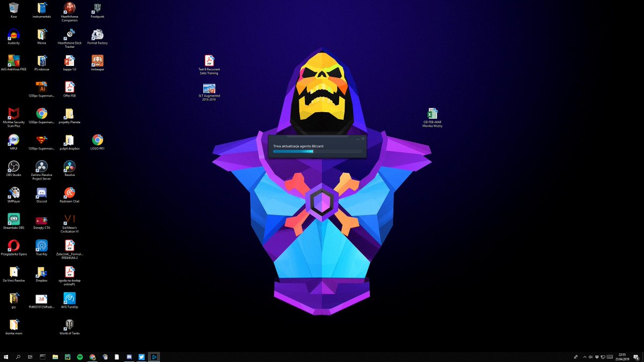This screenshot has width=644, height=362.
Task: Open the Format Factory shortcut
Action: click(x=97, y=36)
